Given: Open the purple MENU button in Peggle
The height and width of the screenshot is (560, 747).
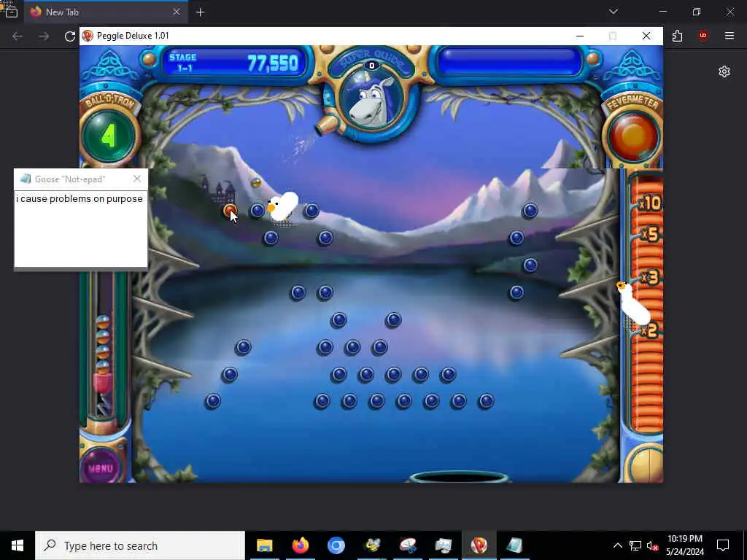Looking at the screenshot, I should tap(101, 468).
